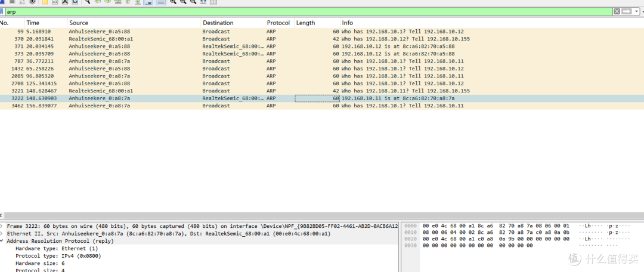Restart the current capture

coord(22,2)
